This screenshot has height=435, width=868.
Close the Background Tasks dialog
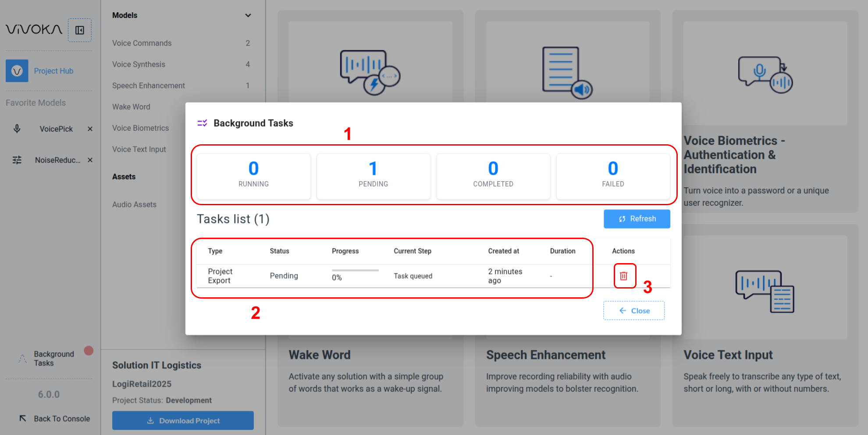pyautogui.click(x=634, y=310)
